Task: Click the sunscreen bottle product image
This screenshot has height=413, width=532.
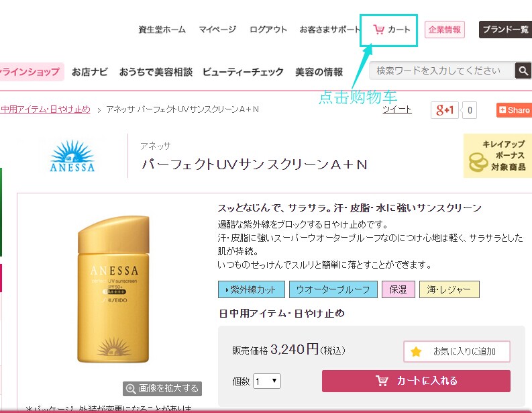Action: click(x=113, y=289)
